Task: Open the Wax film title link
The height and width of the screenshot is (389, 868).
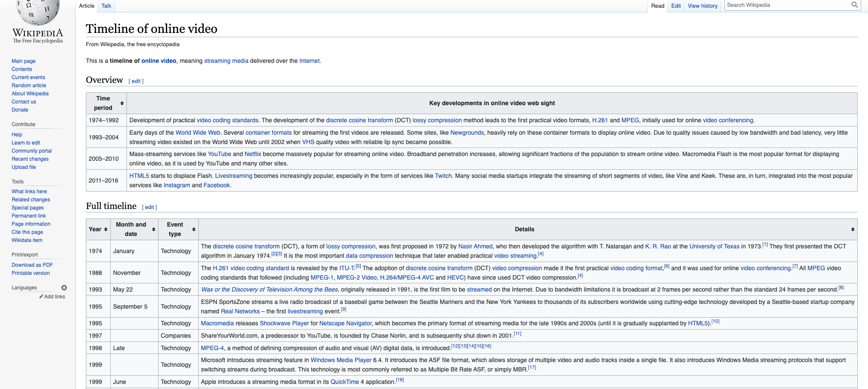Action: 270,289
